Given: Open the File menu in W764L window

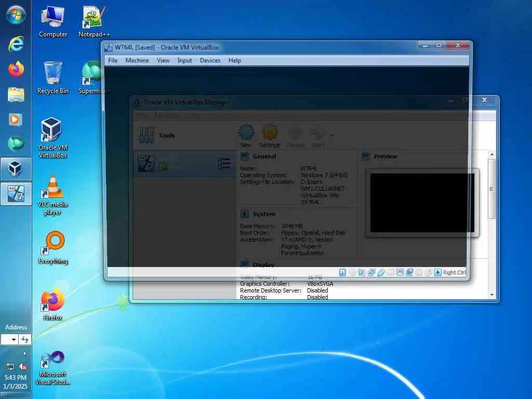Looking at the screenshot, I should (113, 60).
